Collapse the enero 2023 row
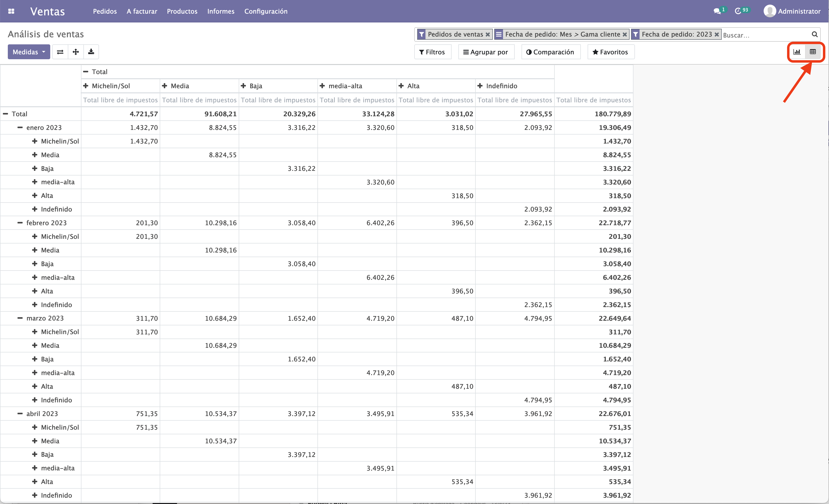 pos(41,127)
